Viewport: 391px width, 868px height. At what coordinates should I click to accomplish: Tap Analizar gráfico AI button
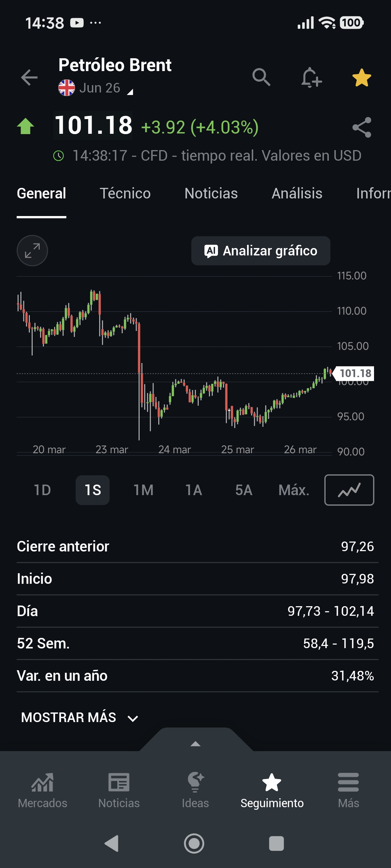[261, 251]
